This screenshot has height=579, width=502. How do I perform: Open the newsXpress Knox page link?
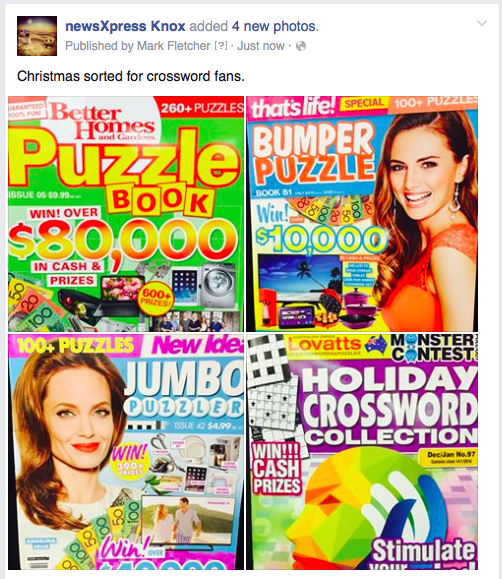(125, 26)
